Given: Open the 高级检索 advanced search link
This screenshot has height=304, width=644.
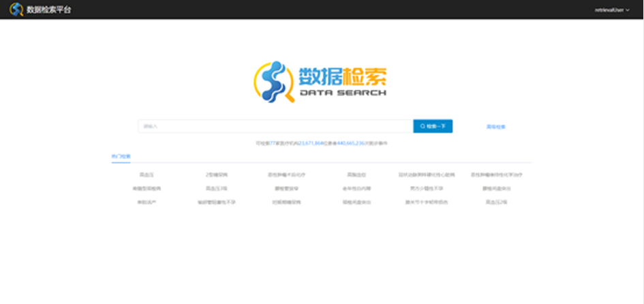Looking at the screenshot, I should click(495, 127).
